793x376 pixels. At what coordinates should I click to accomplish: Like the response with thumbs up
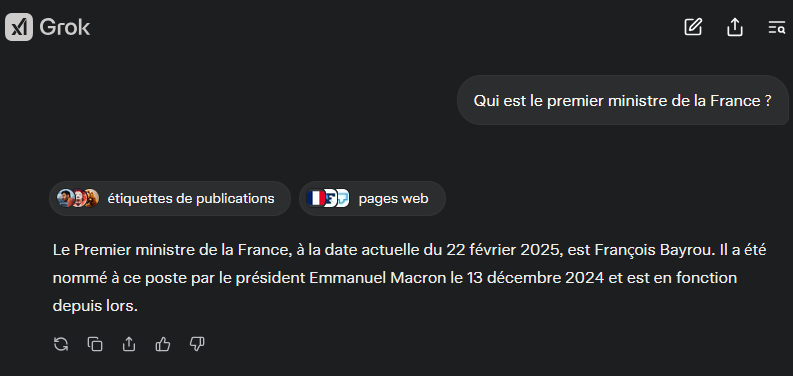click(x=163, y=345)
